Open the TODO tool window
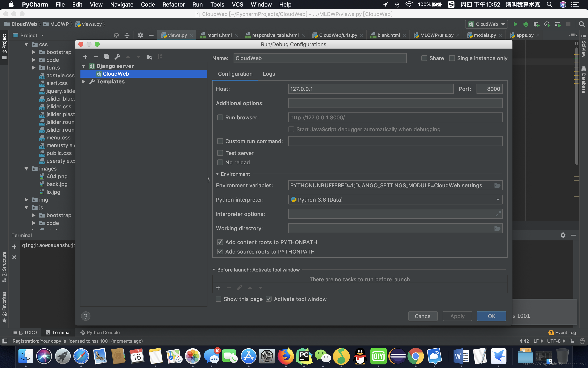 pos(25,332)
